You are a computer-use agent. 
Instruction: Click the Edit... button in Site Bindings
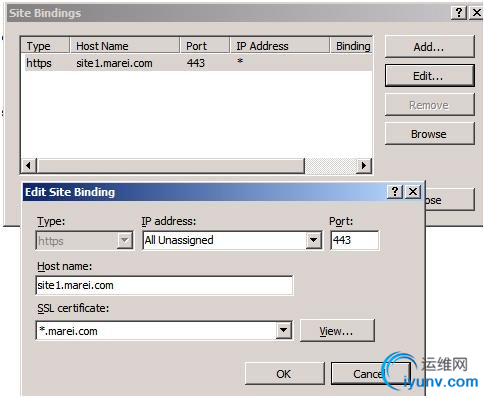coord(429,76)
